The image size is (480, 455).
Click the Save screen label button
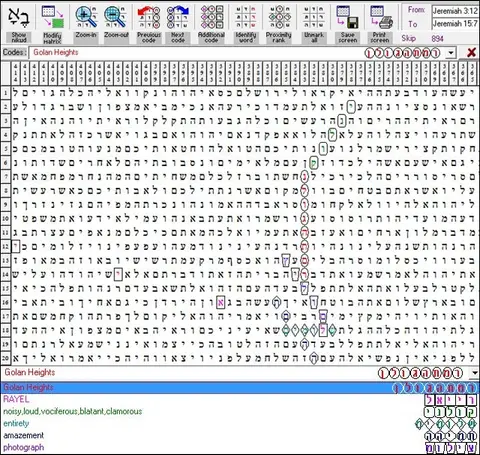[x=347, y=37]
